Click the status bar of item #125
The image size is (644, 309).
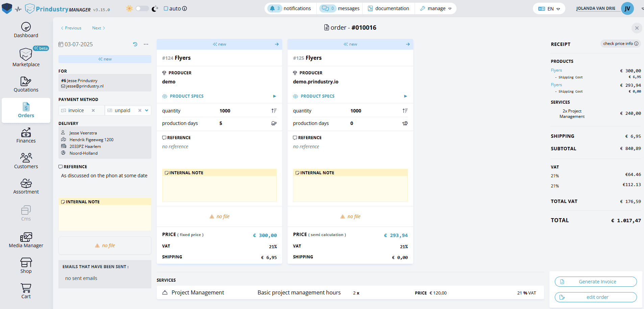(x=350, y=44)
